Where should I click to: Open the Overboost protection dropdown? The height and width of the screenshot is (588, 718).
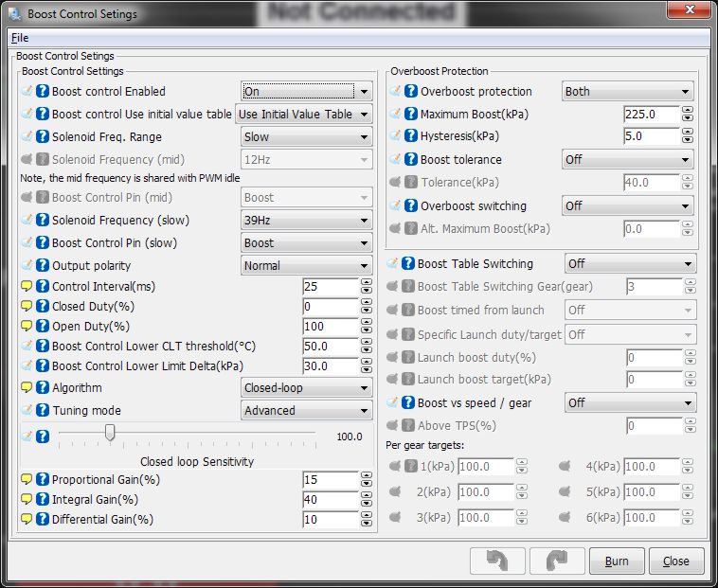pyautogui.click(x=627, y=92)
